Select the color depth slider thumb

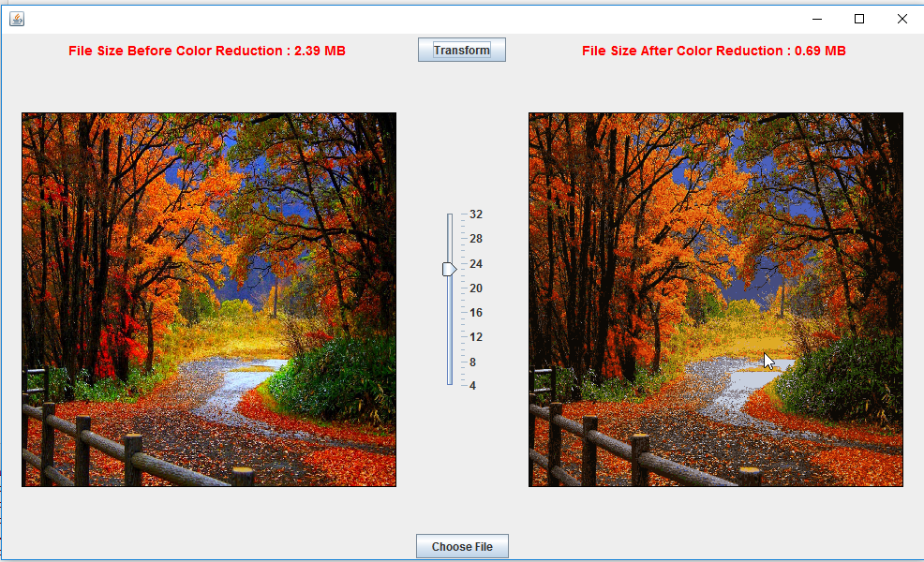coord(449,269)
